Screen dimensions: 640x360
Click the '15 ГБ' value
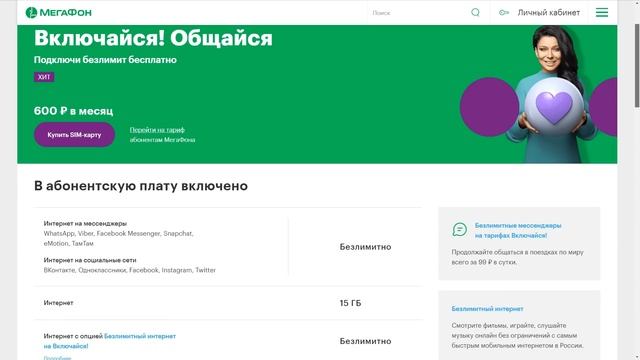click(350, 303)
